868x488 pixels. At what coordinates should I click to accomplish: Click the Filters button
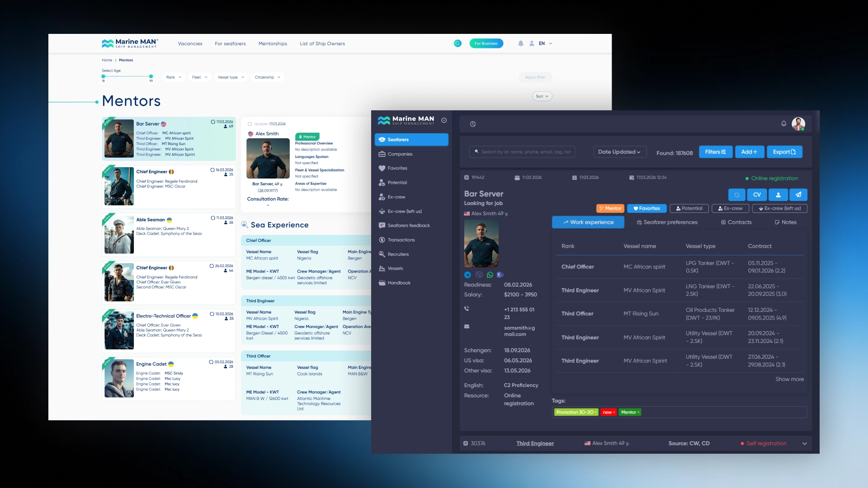(716, 152)
